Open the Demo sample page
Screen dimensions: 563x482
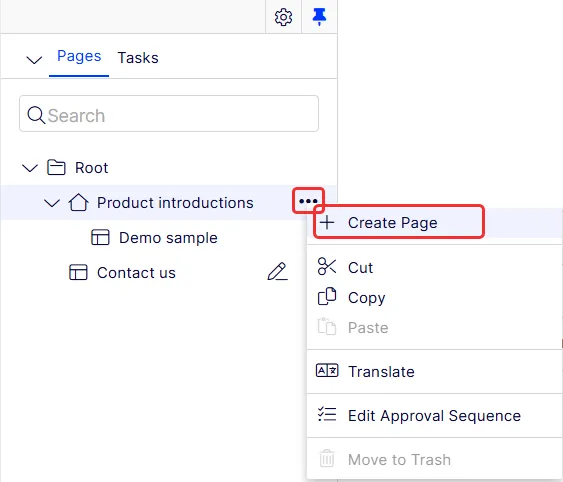coord(168,238)
